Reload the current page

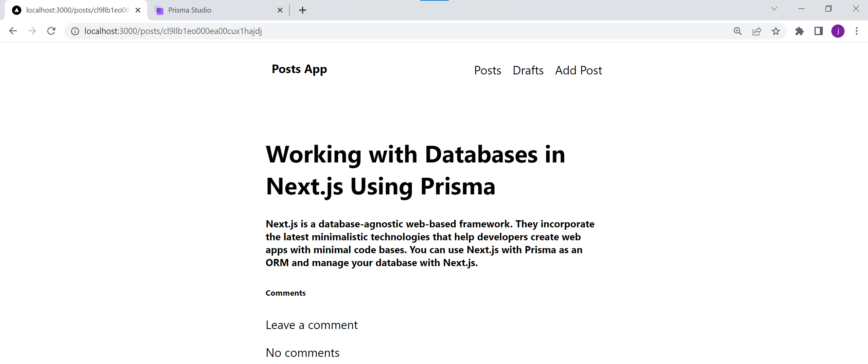51,31
